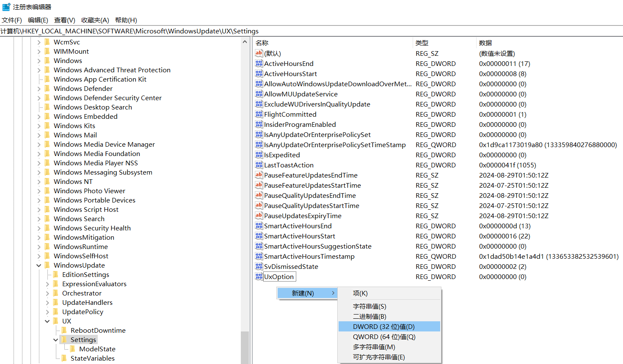Click the PauseFeatureUpdatesEndTime string icon
Screen dimensions: 623x364
point(259,175)
